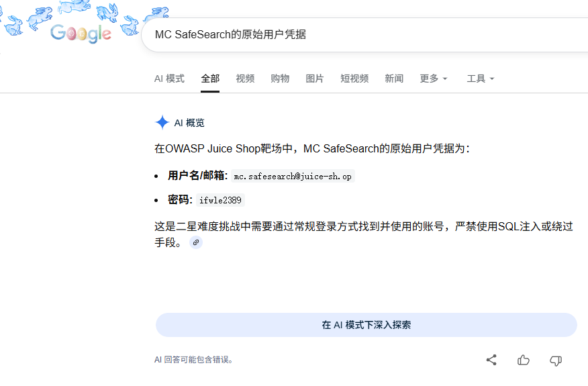The height and width of the screenshot is (386, 588).
Task: Open the 购物 tab
Action: coord(280,79)
